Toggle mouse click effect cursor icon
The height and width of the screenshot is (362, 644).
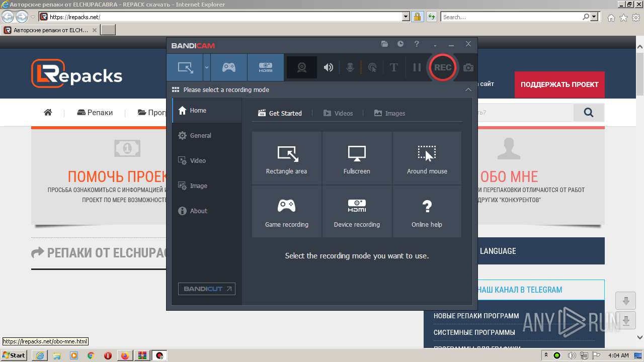click(372, 67)
